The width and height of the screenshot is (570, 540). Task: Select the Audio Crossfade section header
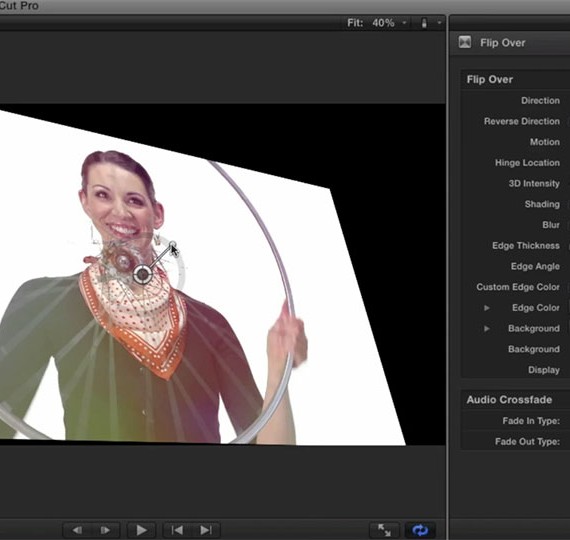pos(509,400)
